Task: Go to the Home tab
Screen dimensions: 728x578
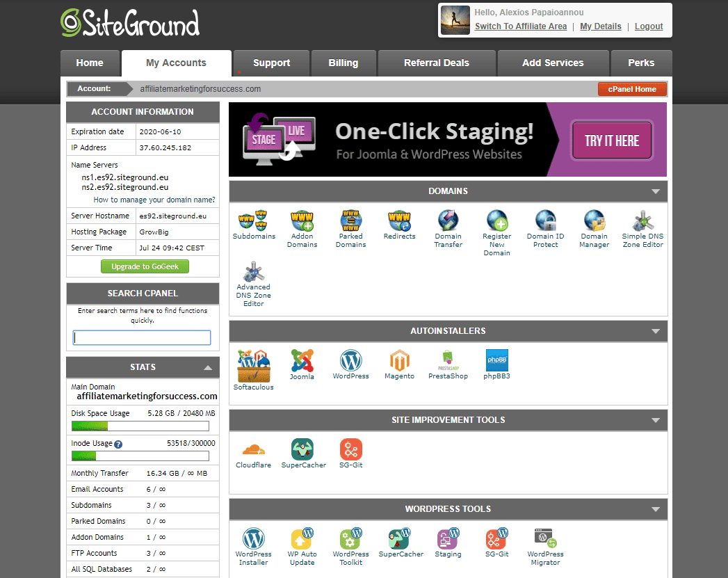Action: 90,63
